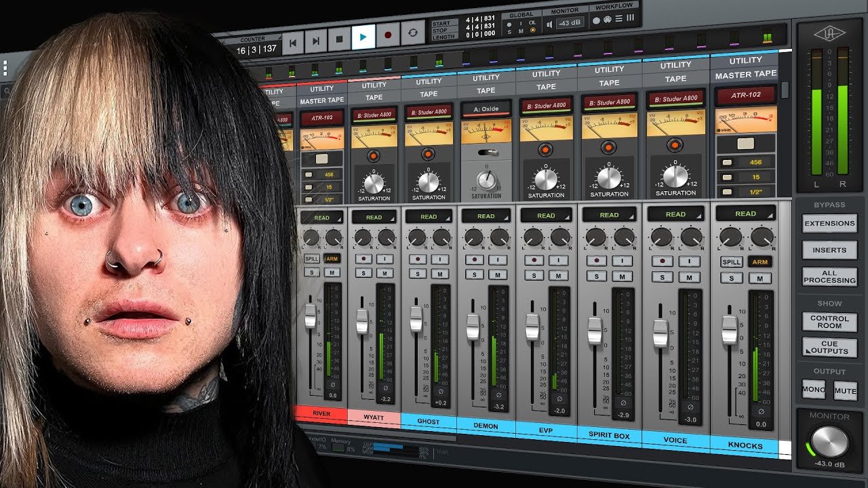The image size is (868, 488).
Task: Select the GHOST track name label
Action: coord(429,422)
